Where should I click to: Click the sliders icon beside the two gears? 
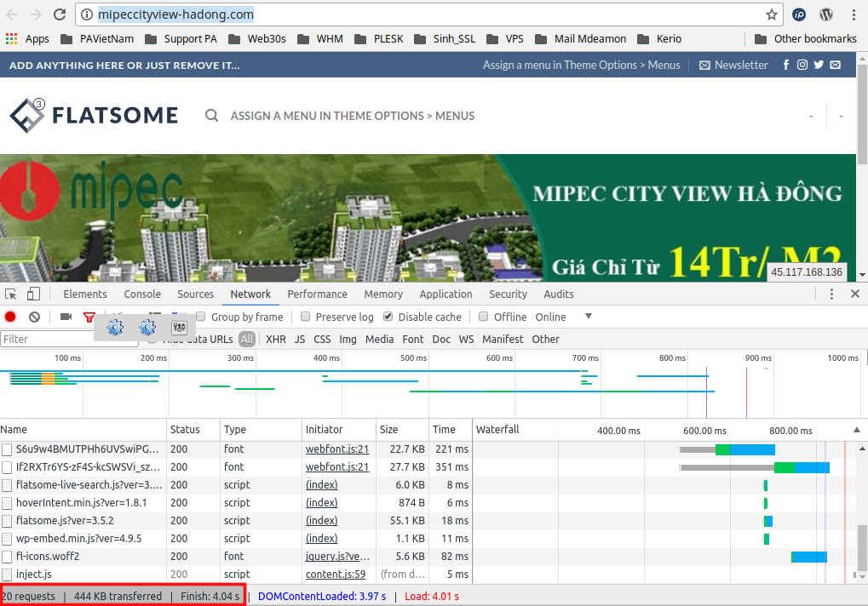pos(180,328)
